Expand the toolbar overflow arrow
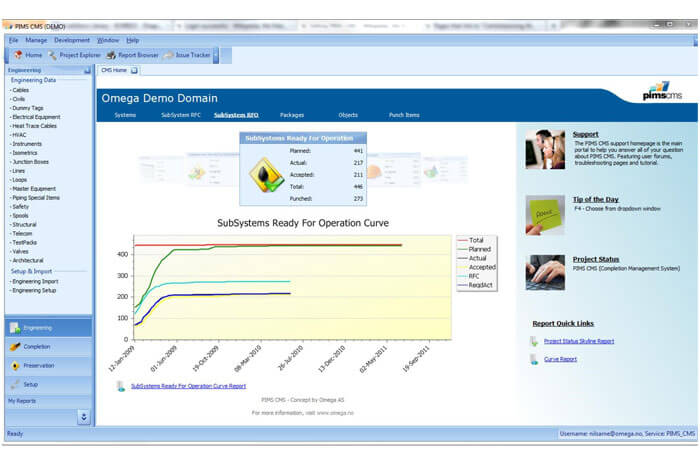Image resolution: width=700 pixels, height=465 pixels. [216, 56]
